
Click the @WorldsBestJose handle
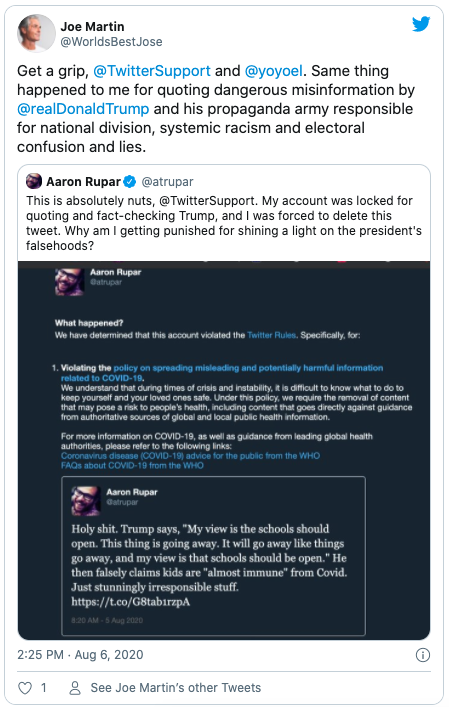tap(111, 41)
